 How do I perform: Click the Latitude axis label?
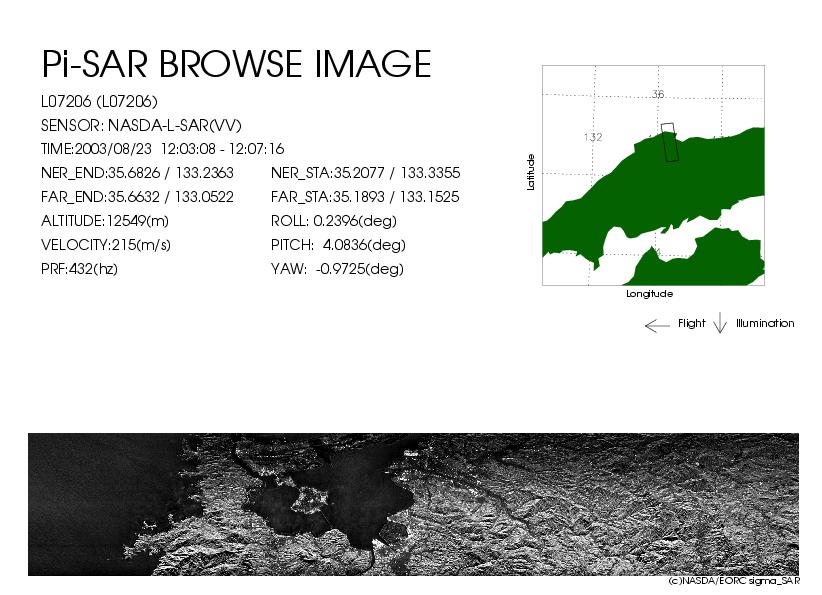pyautogui.click(x=531, y=172)
